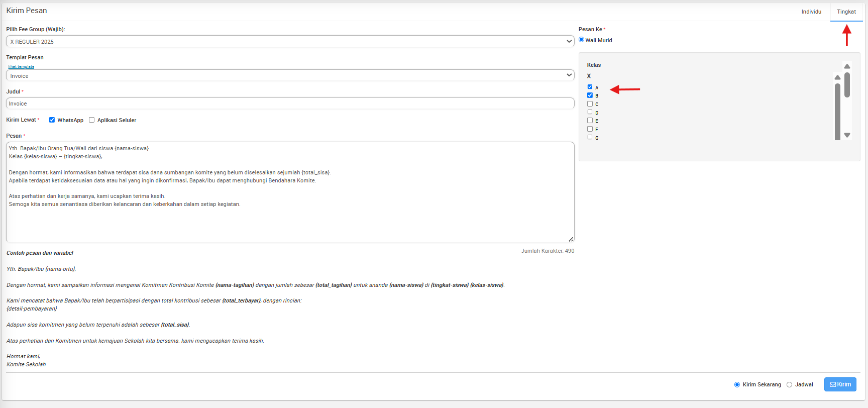Open the 'lihat template' link
This screenshot has height=408, width=868.
[x=21, y=66]
